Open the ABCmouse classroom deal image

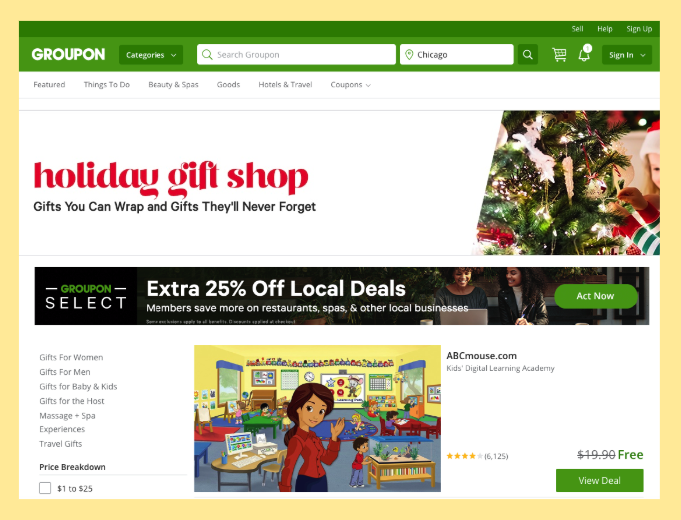(x=317, y=418)
